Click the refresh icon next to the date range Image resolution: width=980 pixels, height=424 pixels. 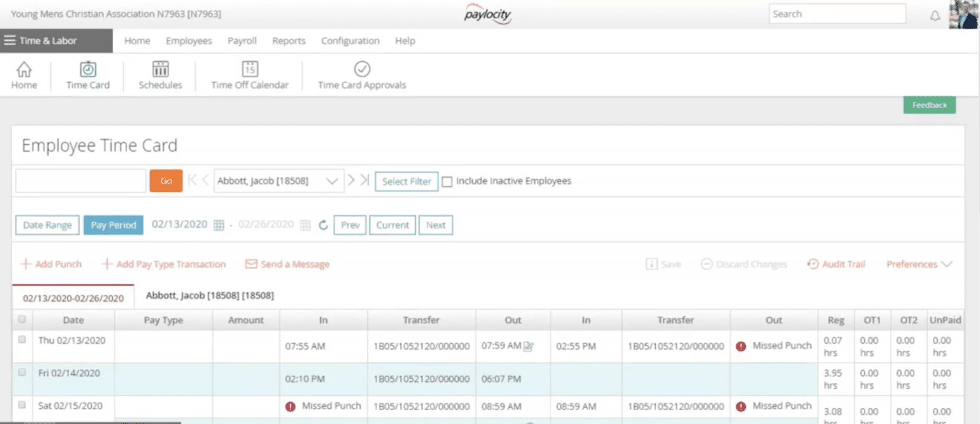pos(324,224)
